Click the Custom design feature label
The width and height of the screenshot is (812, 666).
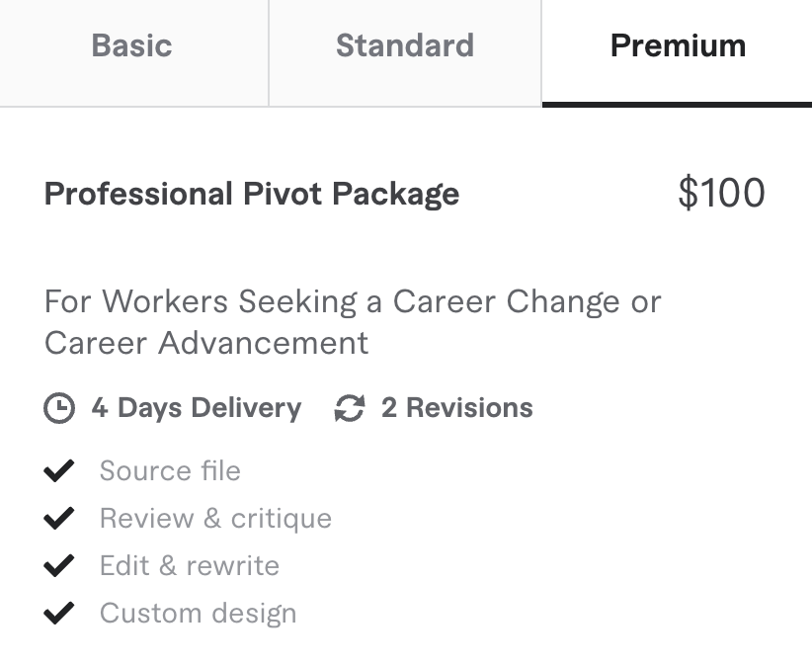tap(198, 613)
